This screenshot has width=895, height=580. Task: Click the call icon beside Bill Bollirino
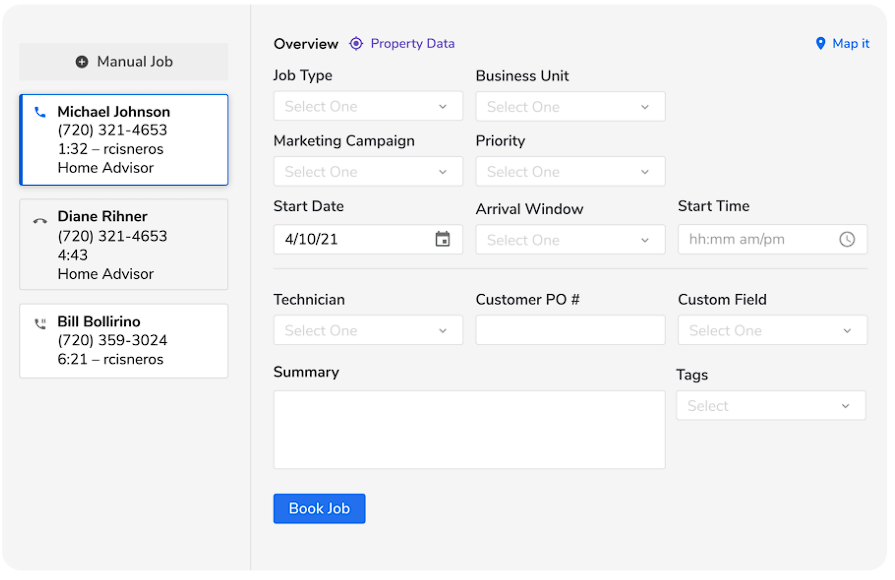click(x=40, y=323)
